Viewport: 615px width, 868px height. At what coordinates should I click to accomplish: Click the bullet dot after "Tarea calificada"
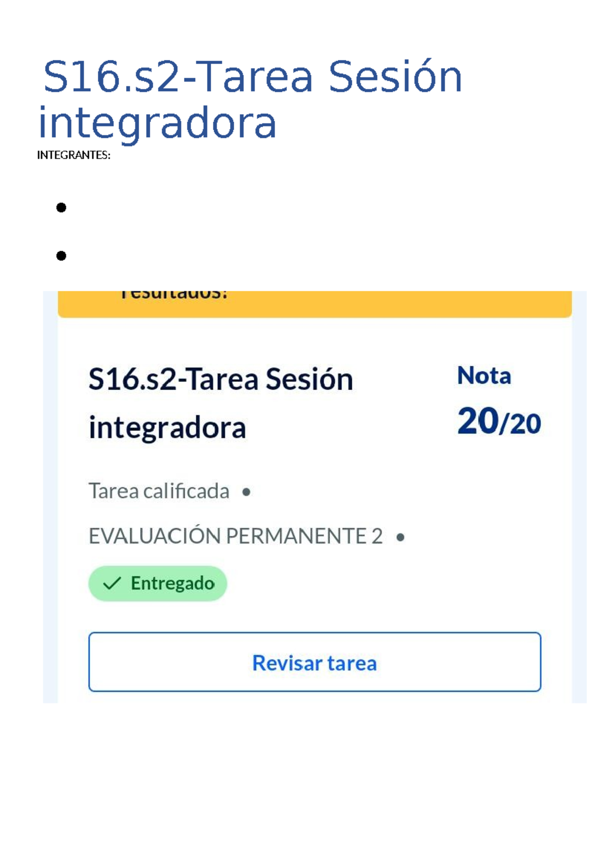click(248, 492)
